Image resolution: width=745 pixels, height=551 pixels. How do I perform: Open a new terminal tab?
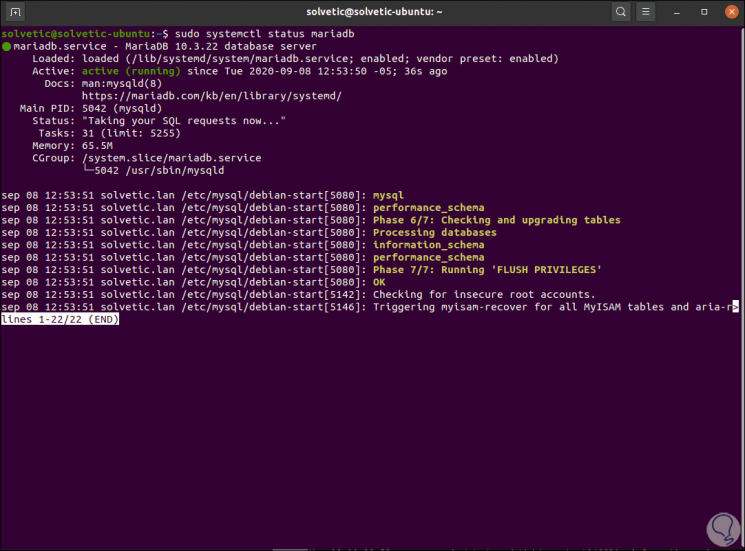coord(16,12)
